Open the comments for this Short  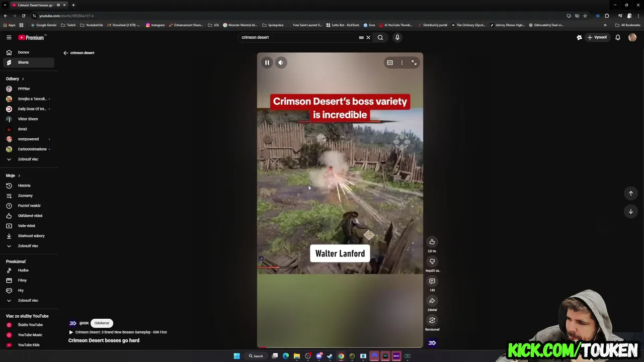tap(432, 281)
